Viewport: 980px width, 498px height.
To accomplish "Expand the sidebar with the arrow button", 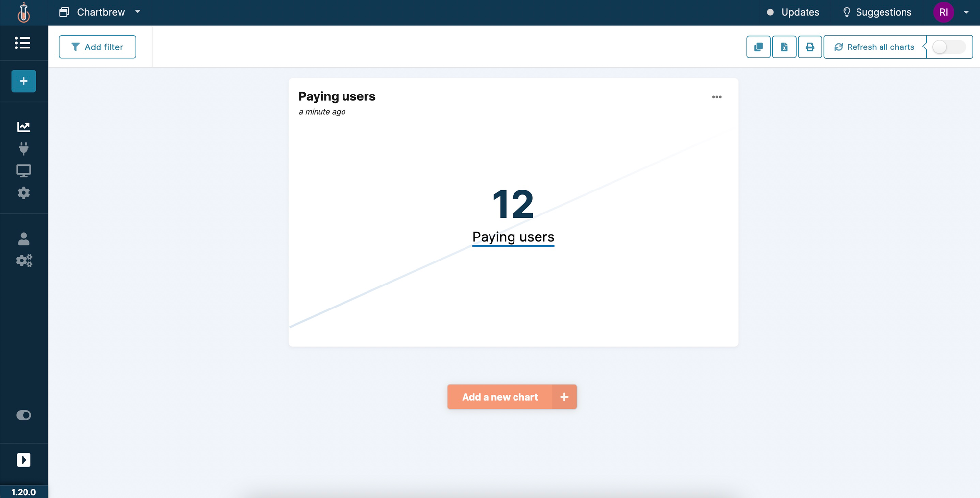I will coord(23,459).
